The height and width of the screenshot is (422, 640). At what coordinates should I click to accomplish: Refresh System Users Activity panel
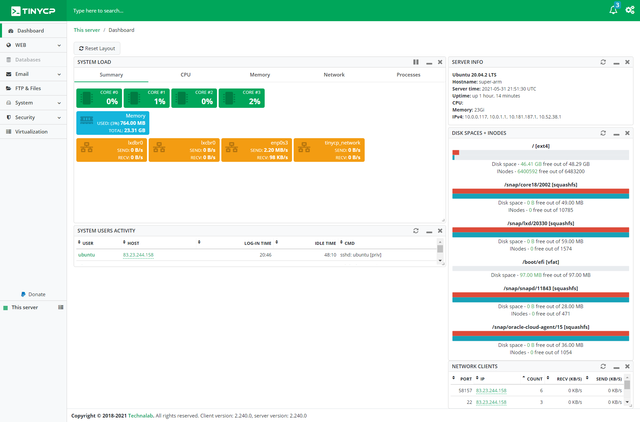[x=416, y=231]
